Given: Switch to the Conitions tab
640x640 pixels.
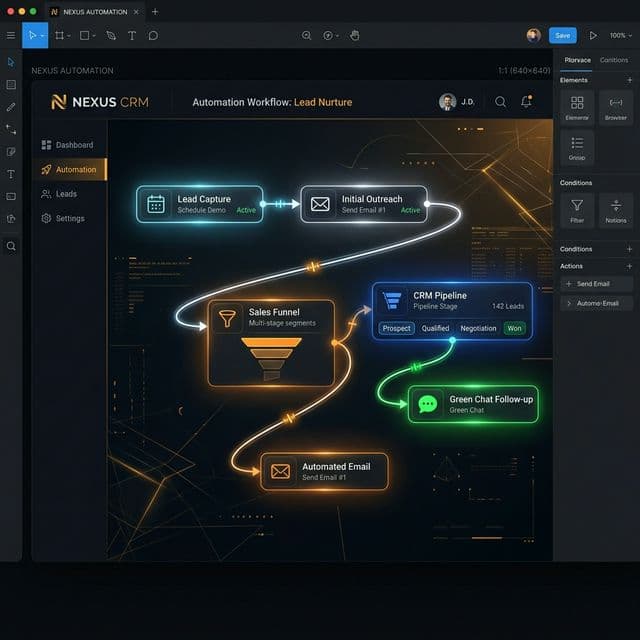Looking at the screenshot, I should tap(614, 60).
